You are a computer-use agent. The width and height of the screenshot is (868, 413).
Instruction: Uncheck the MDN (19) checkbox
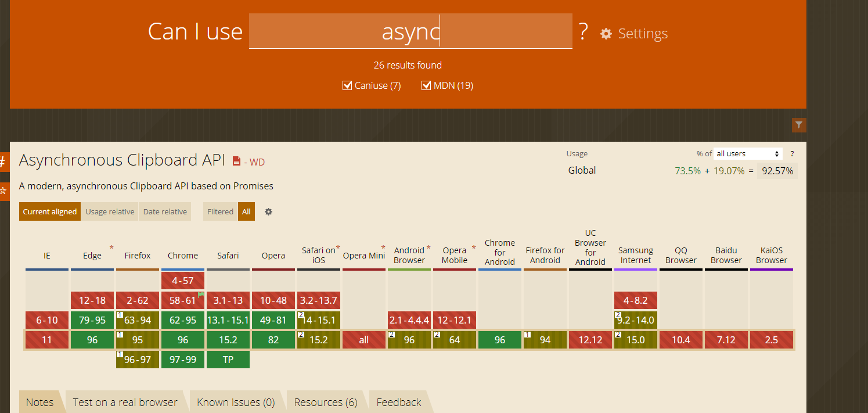pos(427,85)
